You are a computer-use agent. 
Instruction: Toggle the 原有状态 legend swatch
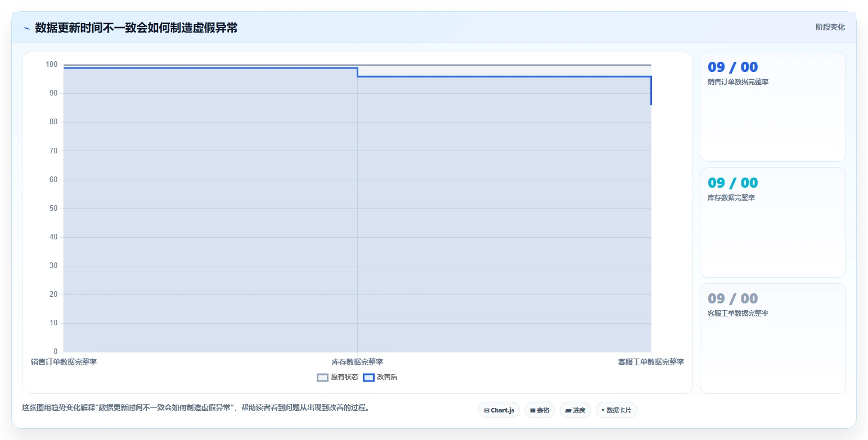322,378
